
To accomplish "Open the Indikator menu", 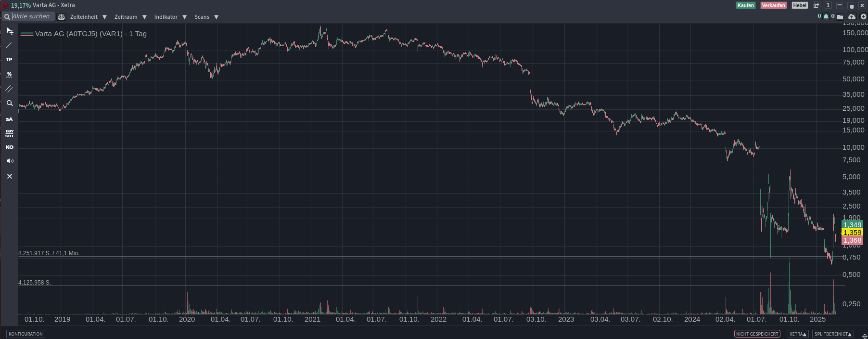I will pyautogui.click(x=170, y=17).
